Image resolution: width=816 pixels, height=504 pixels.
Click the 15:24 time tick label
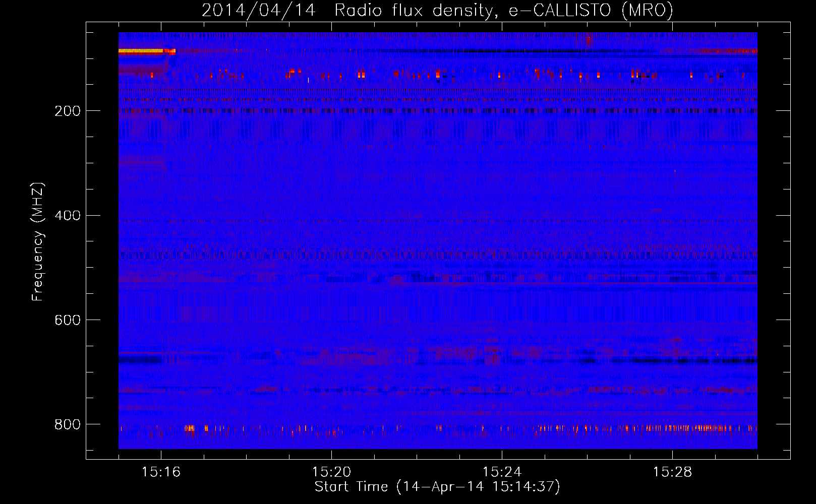point(502,472)
